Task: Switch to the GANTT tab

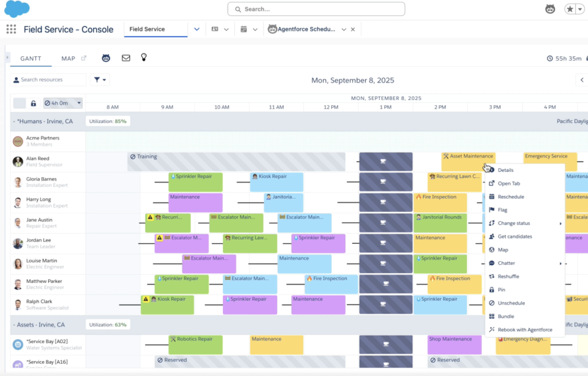Action: coord(31,59)
